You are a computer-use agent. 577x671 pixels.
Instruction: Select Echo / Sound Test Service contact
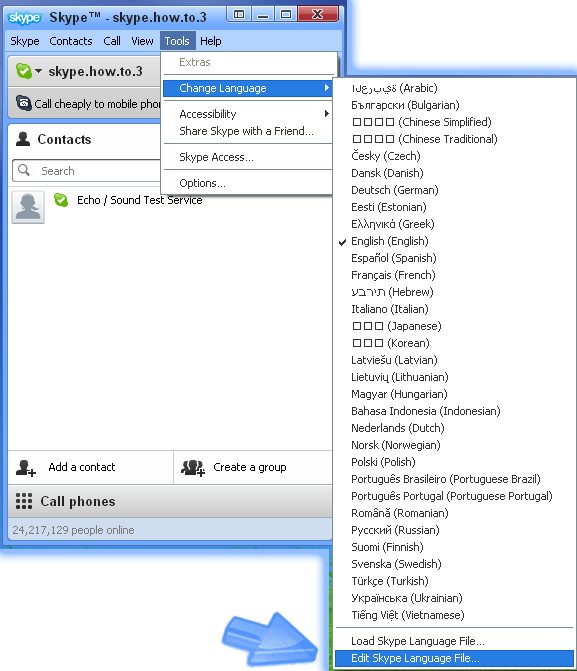click(140, 200)
